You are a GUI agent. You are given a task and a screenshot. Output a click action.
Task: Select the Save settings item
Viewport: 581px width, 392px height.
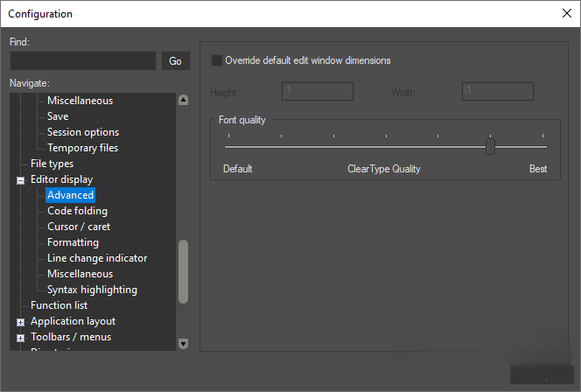[58, 116]
